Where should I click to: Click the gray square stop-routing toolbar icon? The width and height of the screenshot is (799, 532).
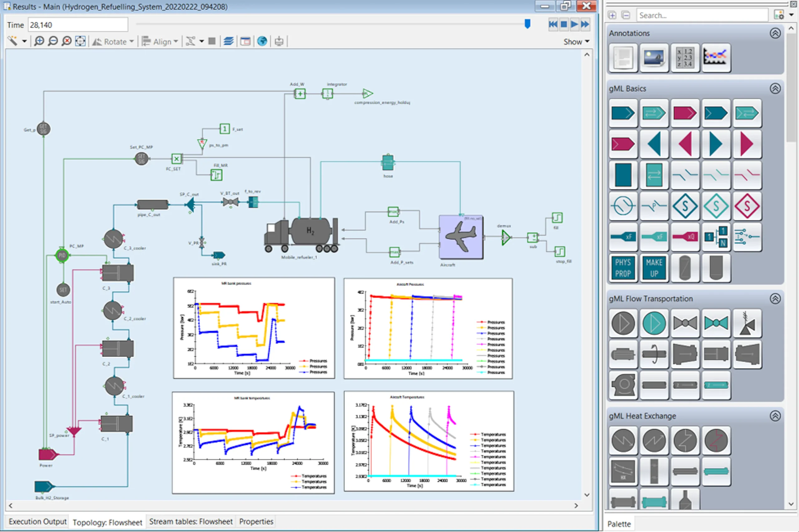coord(212,41)
